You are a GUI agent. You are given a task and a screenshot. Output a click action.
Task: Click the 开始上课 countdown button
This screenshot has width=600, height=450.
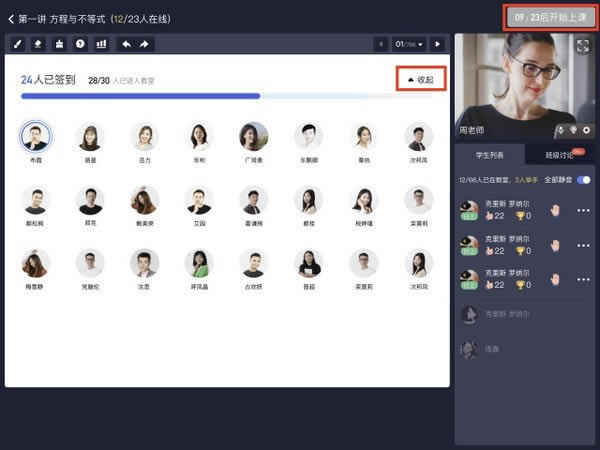click(x=549, y=17)
